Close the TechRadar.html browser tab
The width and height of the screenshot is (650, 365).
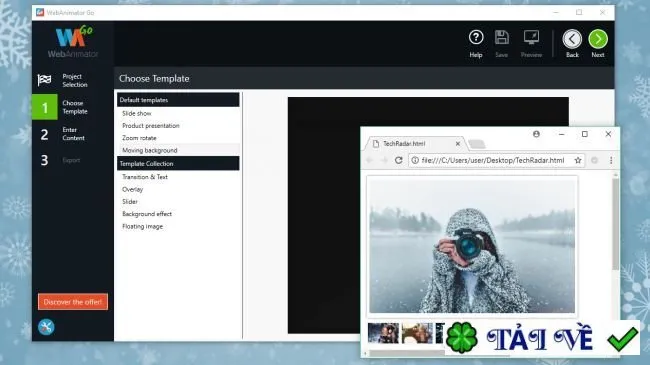coord(458,144)
